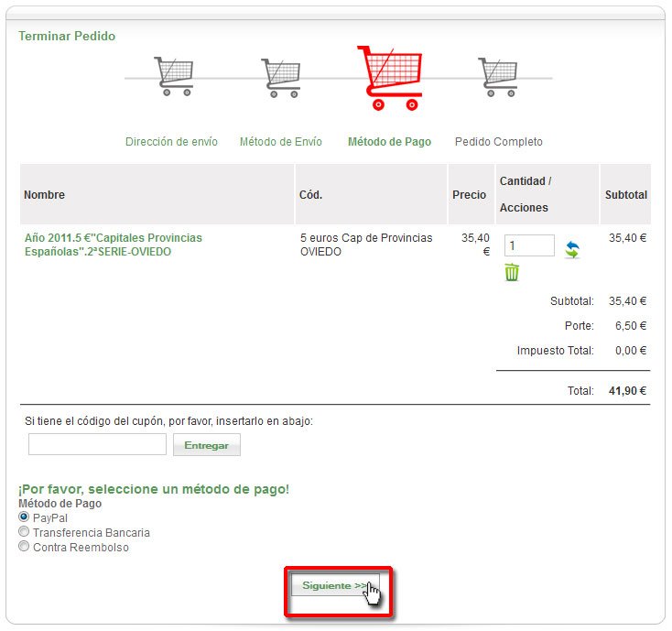Remove item using the green trash icon
Image resolution: width=672 pixels, height=631 pixels.
(x=512, y=272)
